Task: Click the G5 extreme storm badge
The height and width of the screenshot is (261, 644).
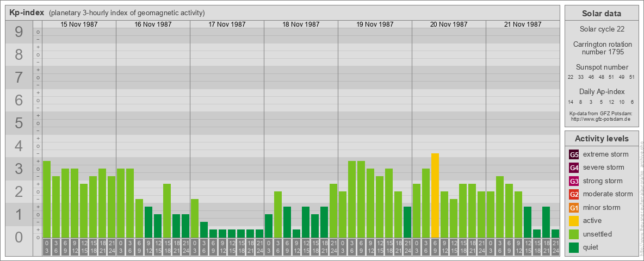Action: click(574, 155)
